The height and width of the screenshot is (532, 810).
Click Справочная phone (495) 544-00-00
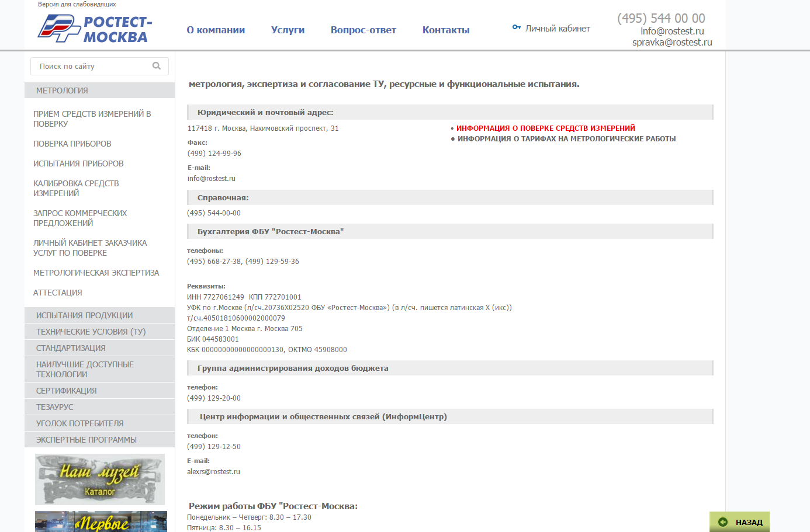[214, 213]
